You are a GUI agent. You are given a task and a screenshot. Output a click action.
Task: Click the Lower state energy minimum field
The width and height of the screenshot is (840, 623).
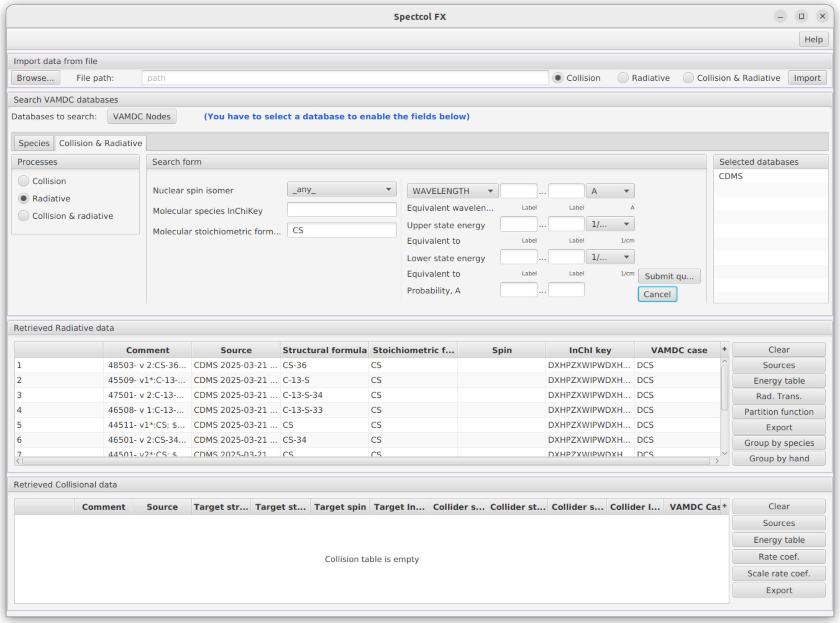pos(518,257)
